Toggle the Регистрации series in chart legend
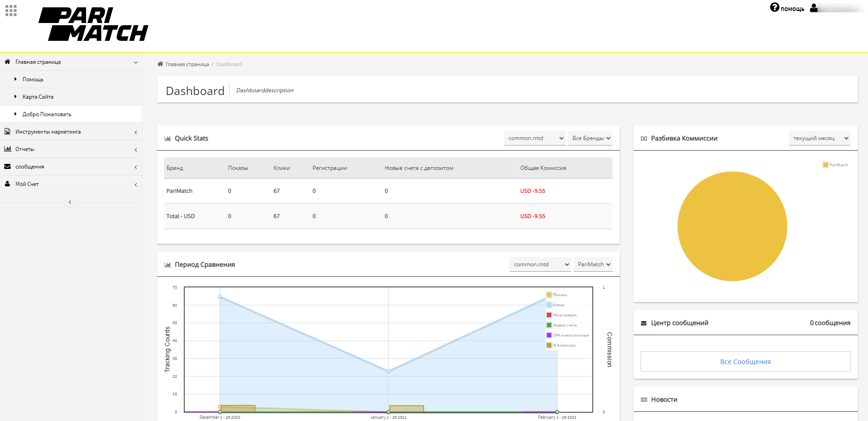Viewport: 868px width, 421px height. coord(549,315)
